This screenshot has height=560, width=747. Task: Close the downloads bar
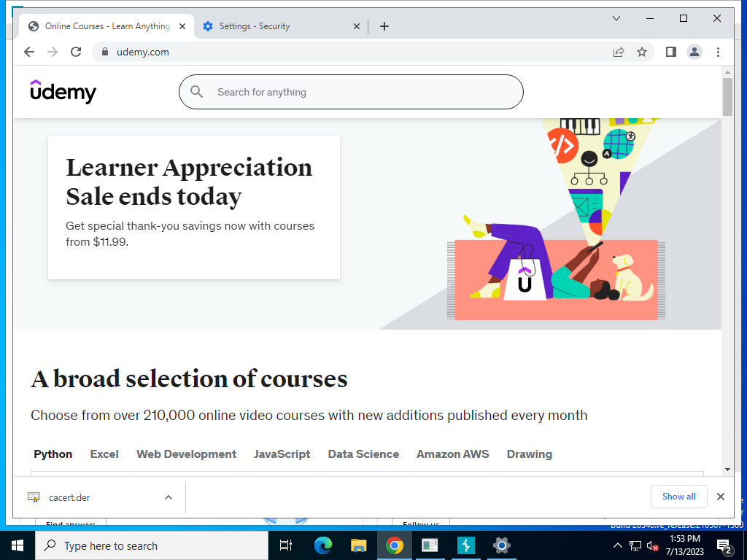[720, 497]
